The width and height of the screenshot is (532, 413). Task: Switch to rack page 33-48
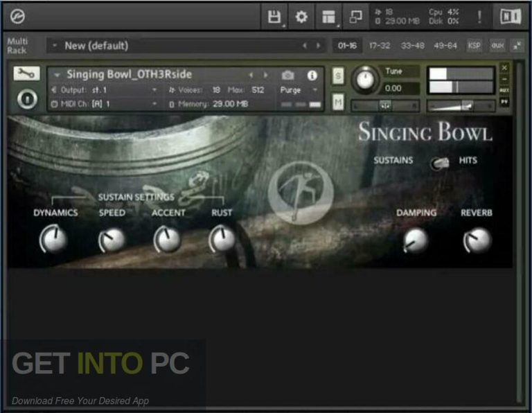pyautogui.click(x=412, y=46)
